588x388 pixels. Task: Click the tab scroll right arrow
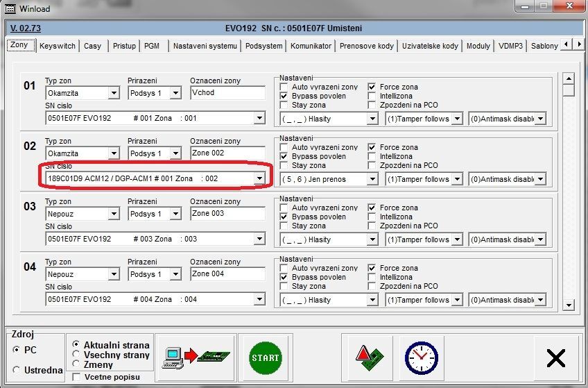tap(579, 45)
